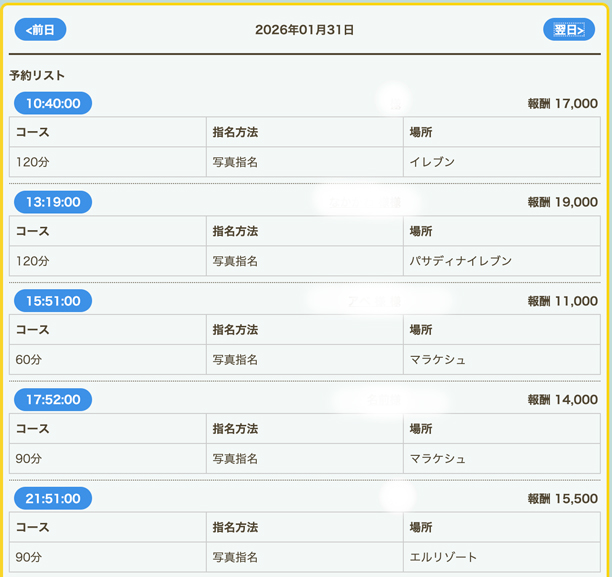Click the 報酬 17,000 amount
Screen dimensions: 612x577
(562, 103)
